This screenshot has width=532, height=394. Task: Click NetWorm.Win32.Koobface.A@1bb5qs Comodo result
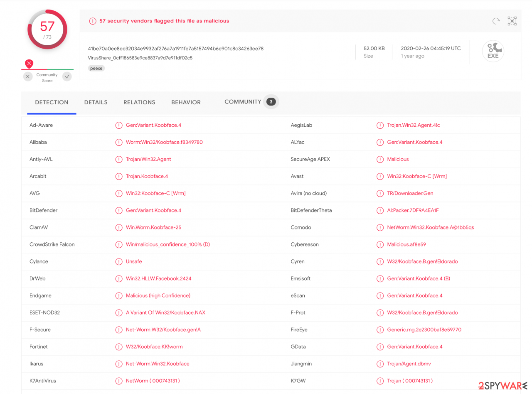pos(431,227)
